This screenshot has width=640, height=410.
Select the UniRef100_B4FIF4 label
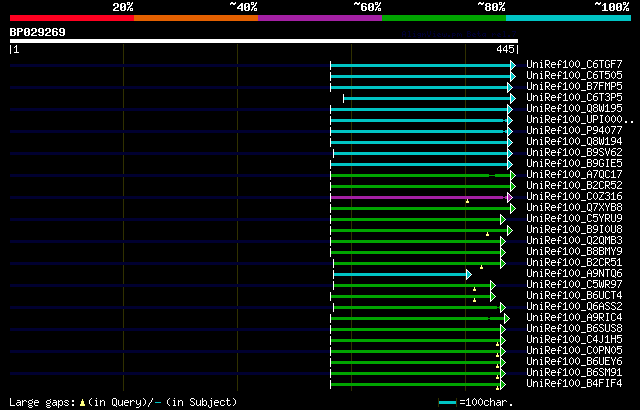574,384
